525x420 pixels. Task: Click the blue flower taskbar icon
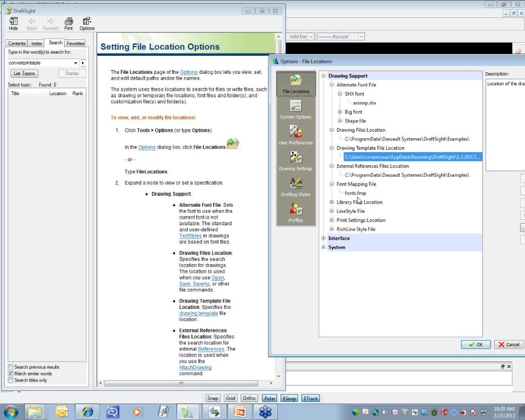265,412
